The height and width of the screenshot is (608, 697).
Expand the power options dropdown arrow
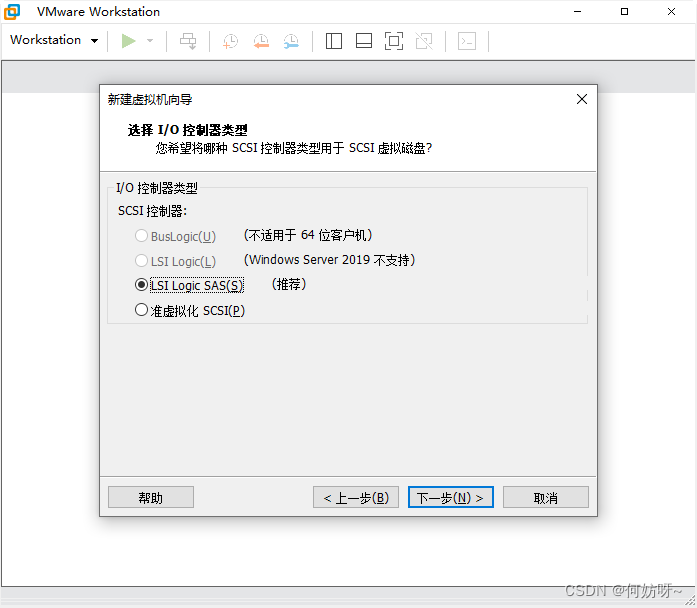pyautogui.click(x=150, y=41)
